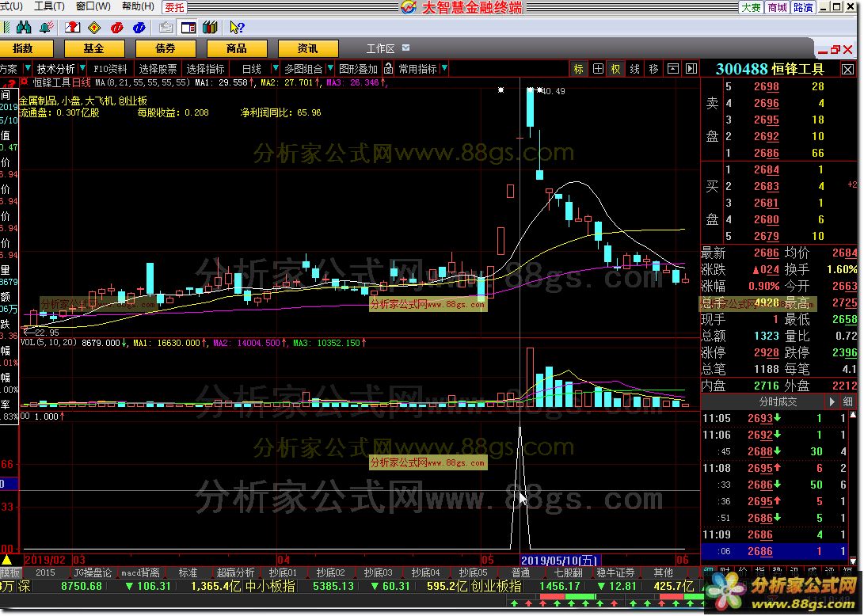Viewport: 864px width, 616px height.
Task: Click the lock icon beside 图形叠加
Action: point(389,68)
